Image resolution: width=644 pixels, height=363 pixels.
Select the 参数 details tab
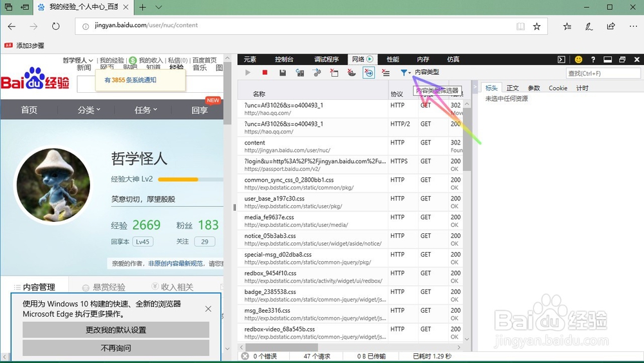point(534,88)
